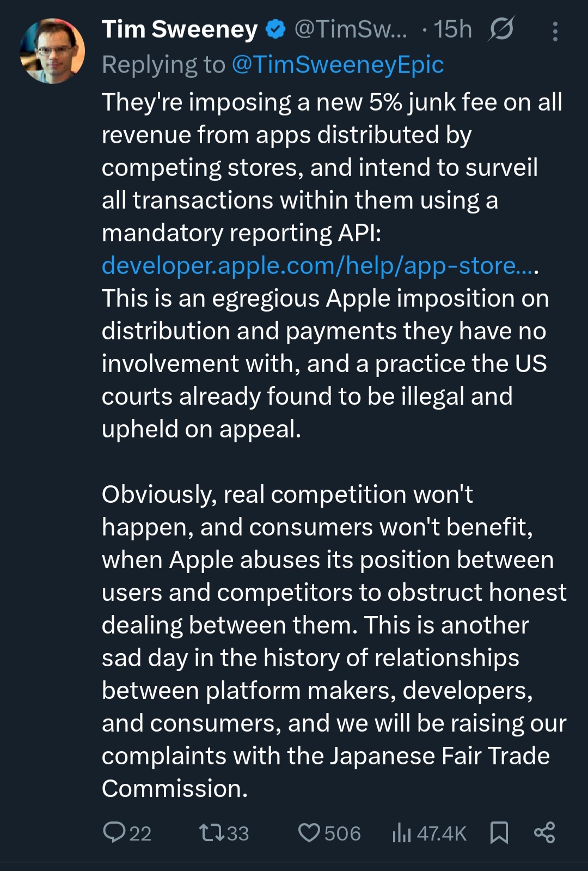This screenshot has height=871, width=588.
Task: Open Tim Sweeney's profile picture
Action: pyautogui.click(x=52, y=51)
